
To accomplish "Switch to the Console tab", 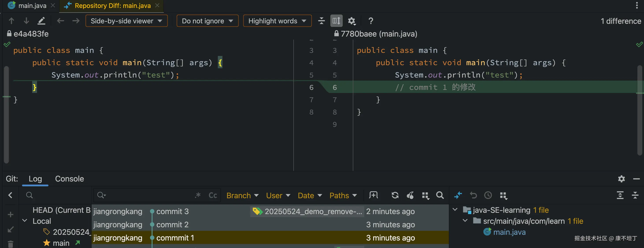I will pyautogui.click(x=69, y=179).
